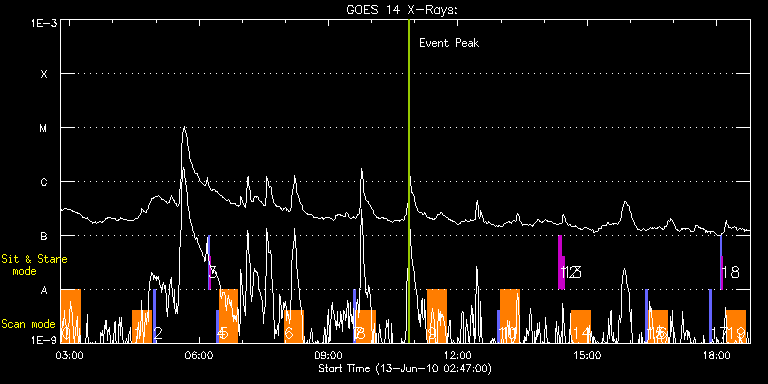This screenshot has height=384, width=768.
Task: Click the green Event Peak vertical line
Action: pos(408,181)
